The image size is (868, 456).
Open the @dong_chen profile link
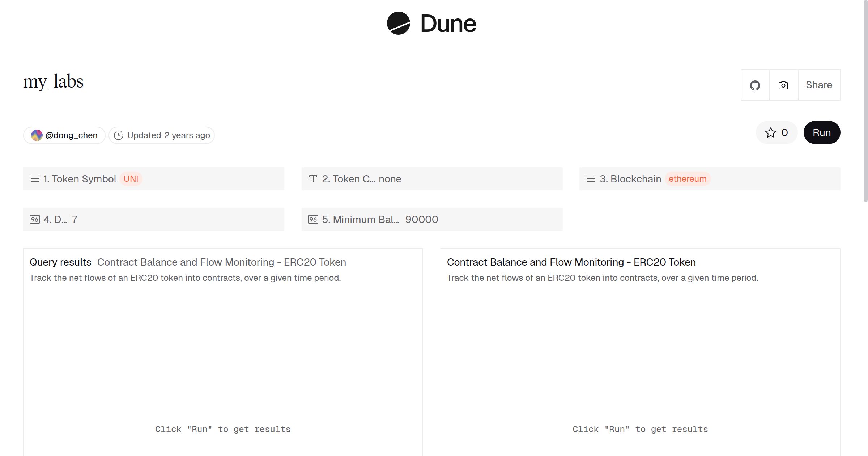(71, 135)
